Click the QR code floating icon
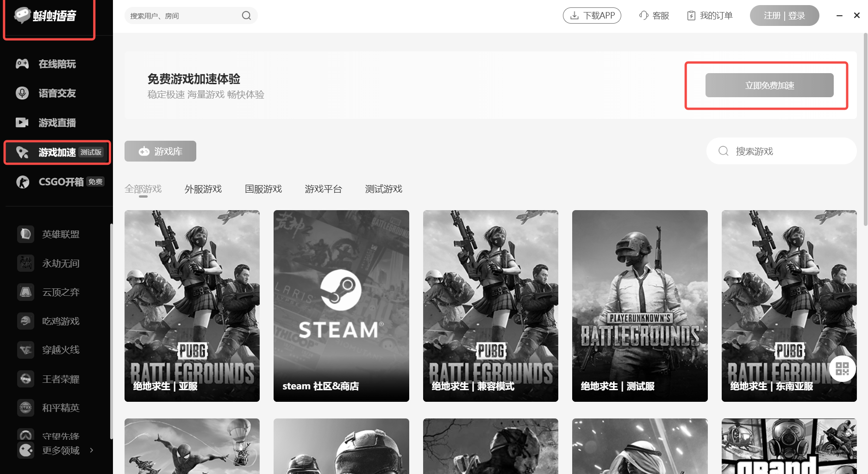 842,368
